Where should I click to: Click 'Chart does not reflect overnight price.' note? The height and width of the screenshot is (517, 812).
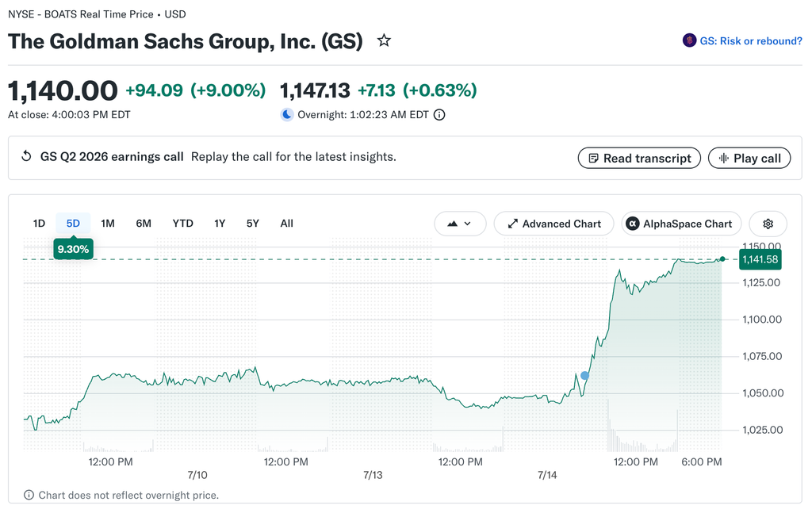(x=128, y=496)
